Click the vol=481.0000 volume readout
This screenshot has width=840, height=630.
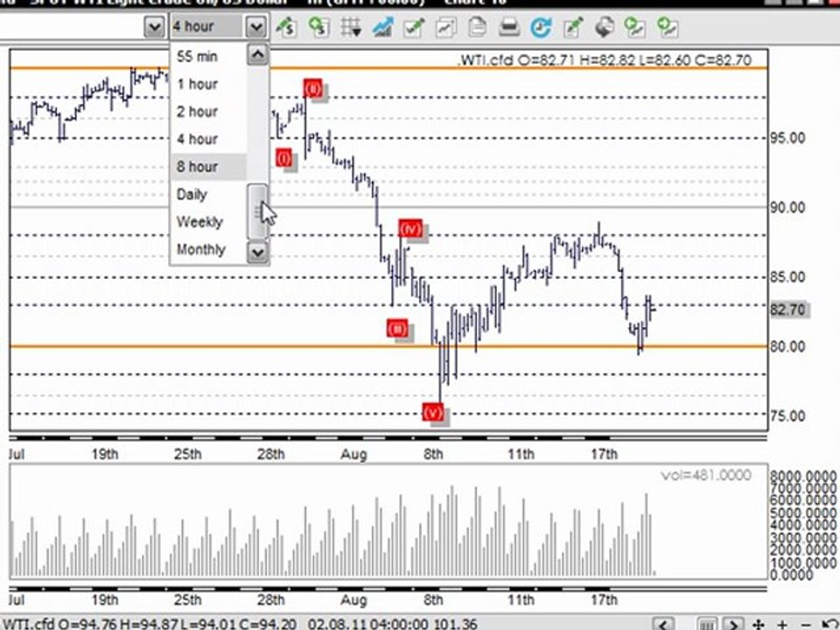coord(706,475)
